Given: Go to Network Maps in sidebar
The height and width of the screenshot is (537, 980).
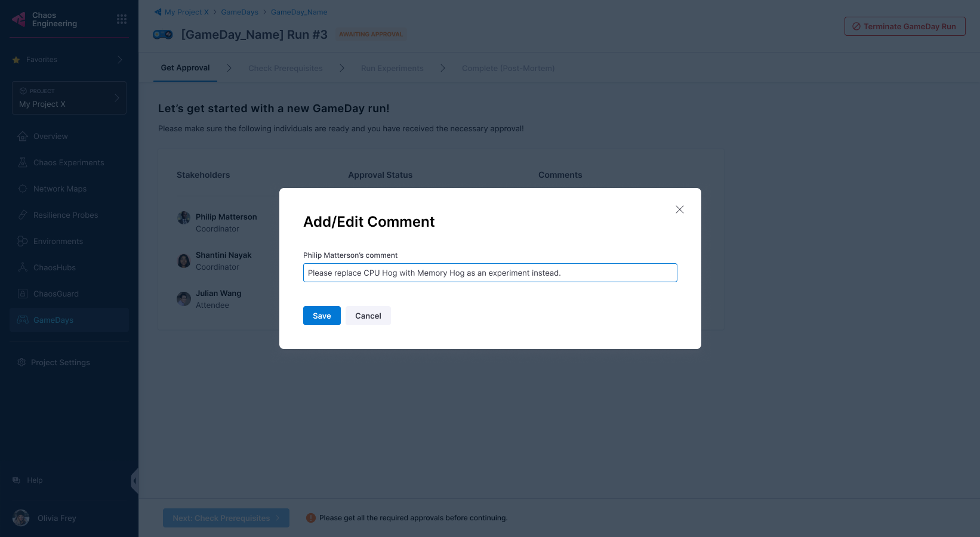Looking at the screenshot, I should click(x=60, y=189).
